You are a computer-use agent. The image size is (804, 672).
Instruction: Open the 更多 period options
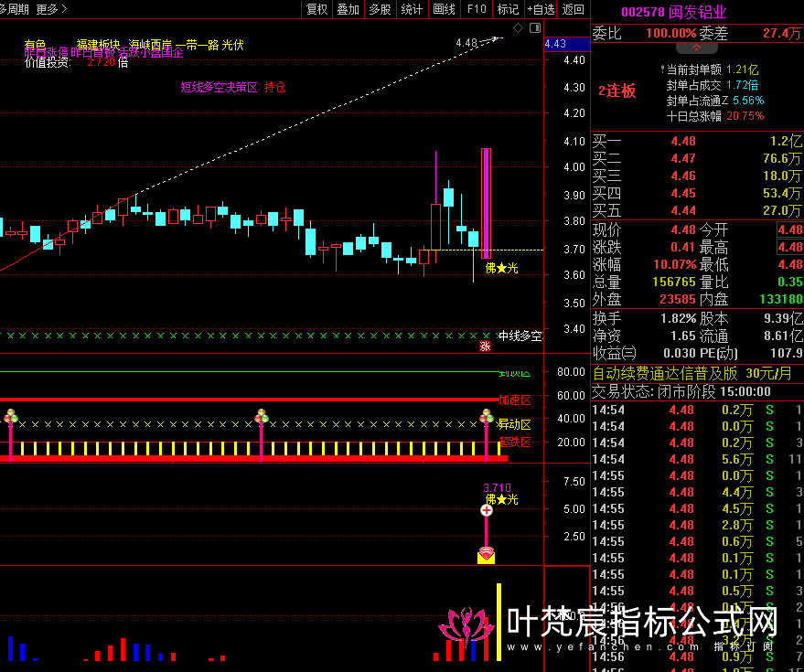[x=52, y=9]
